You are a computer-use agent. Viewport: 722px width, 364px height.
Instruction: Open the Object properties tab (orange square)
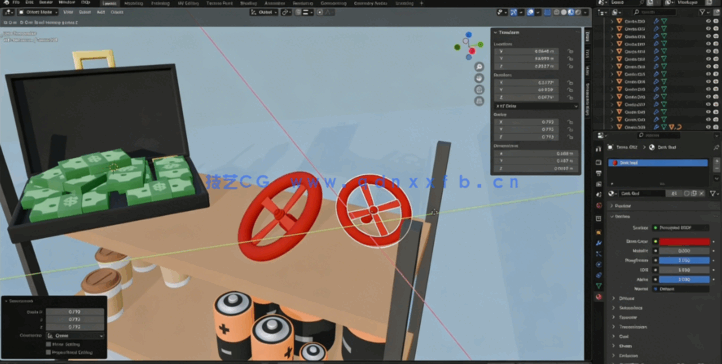click(x=599, y=232)
